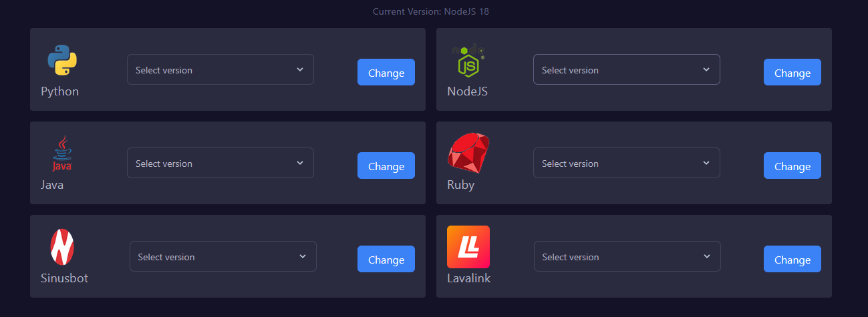The height and width of the screenshot is (317, 868).
Task: Click Change in the Ruby card
Action: pos(792,166)
